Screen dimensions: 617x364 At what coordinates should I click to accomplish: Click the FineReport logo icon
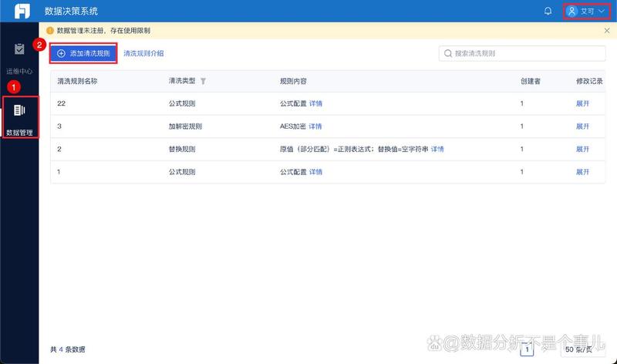click(x=22, y=11)
